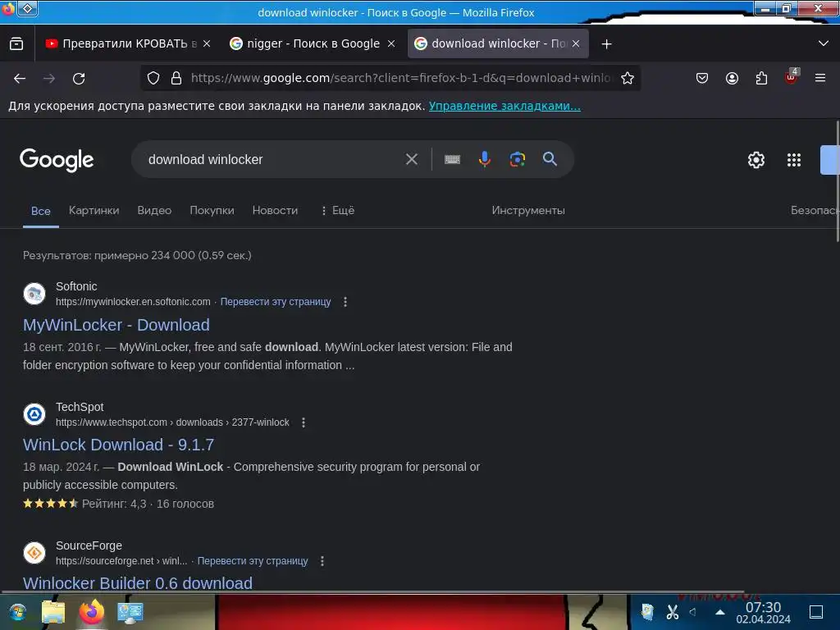Open the on-screen keyboard input tool
840x630 pixels.
click(x=452, y=159)
